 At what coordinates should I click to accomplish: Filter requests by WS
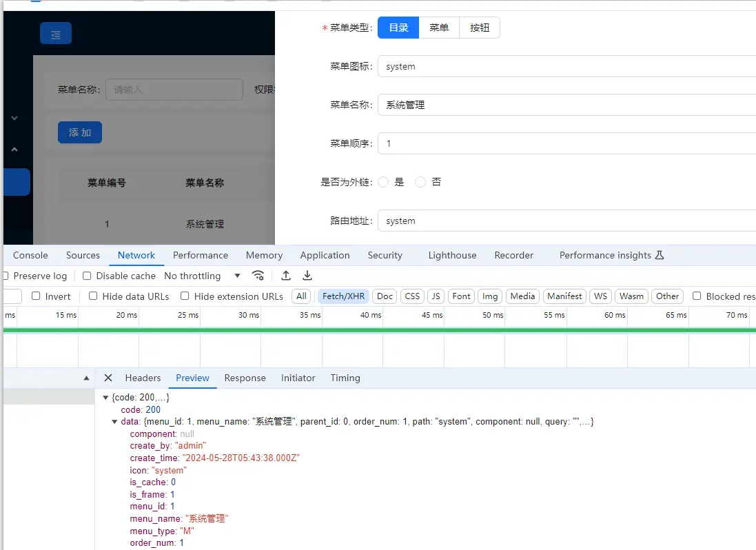pyautogui.click(x=601, y=296)
